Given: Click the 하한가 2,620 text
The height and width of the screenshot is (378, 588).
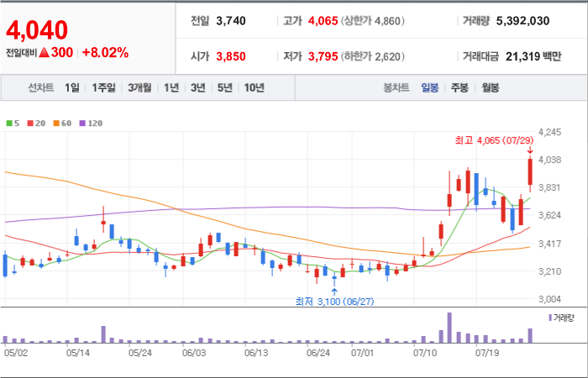Looking at the screenshot, I should 373,56.
